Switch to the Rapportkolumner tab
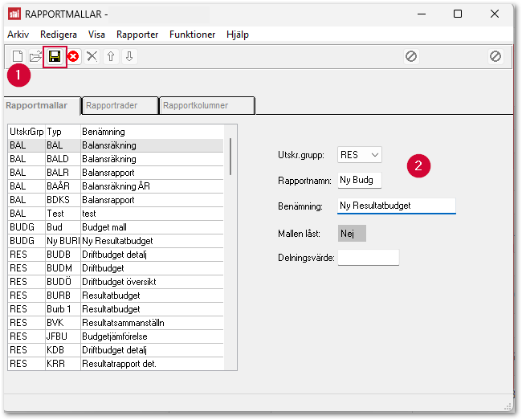 [207, 105]
